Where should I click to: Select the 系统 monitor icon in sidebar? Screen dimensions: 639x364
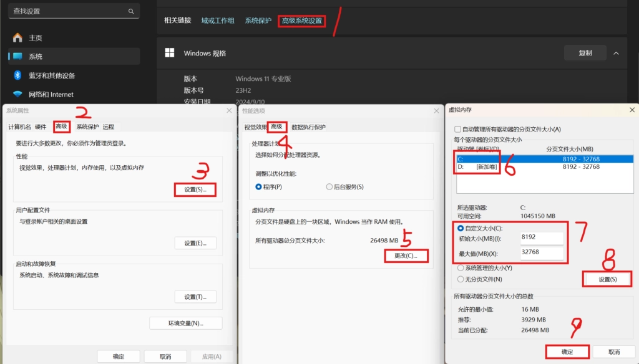click(x=17, y=56)
